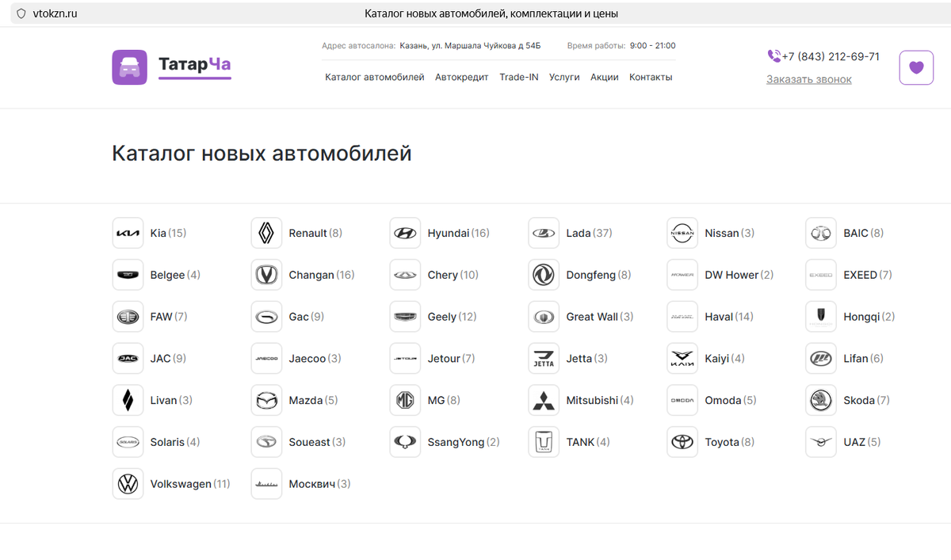Click the Great Wall logo icon

544,317
